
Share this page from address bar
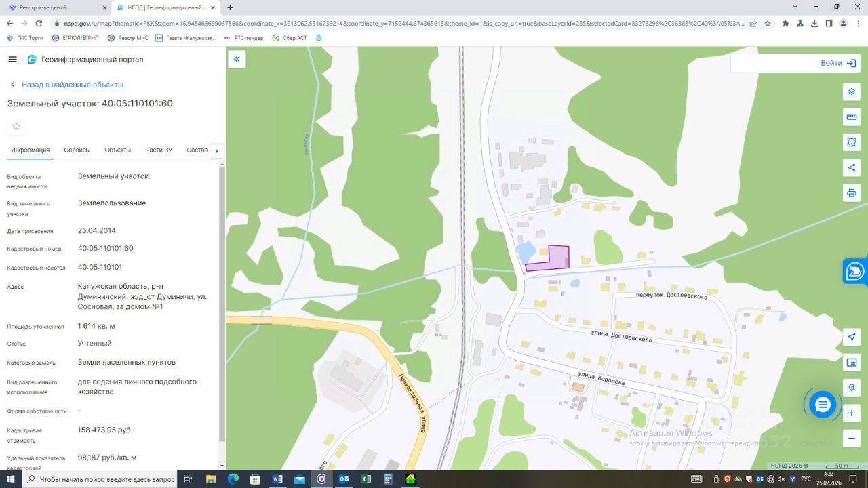click(753, 23)
